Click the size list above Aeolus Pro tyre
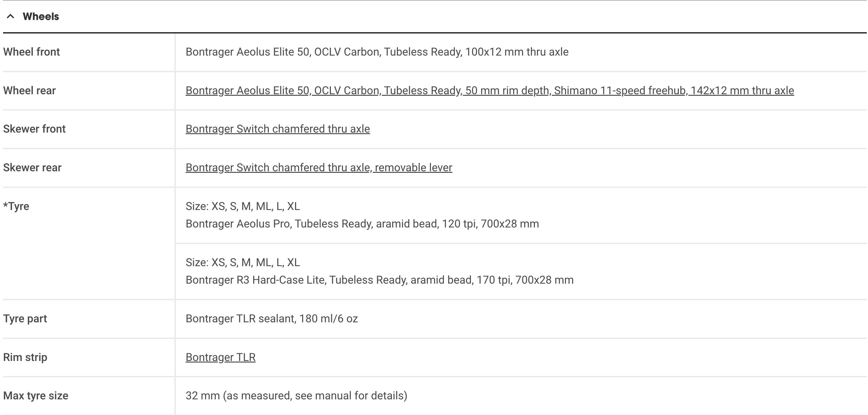 pyautogui.click(x=243, y=206)
